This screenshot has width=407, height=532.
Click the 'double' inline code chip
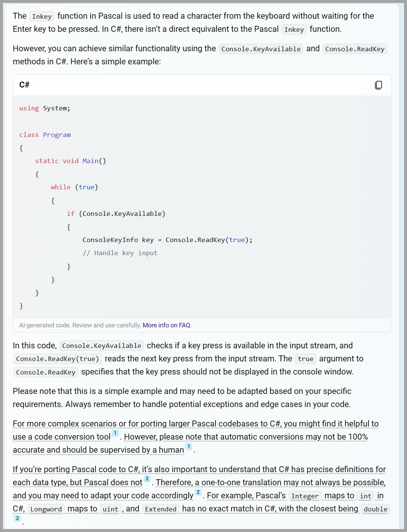coord(375,509)
